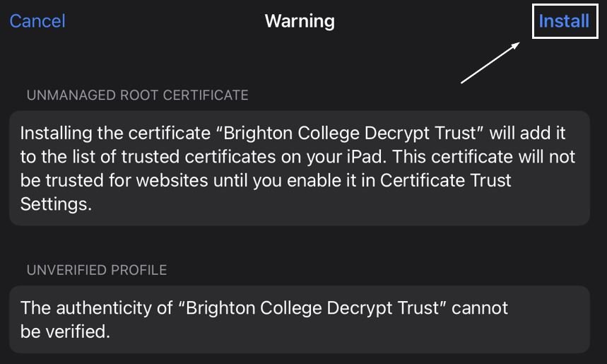Click "will add it" at the first line end
The image size is (607, 364).
click(x=527, y=134)
